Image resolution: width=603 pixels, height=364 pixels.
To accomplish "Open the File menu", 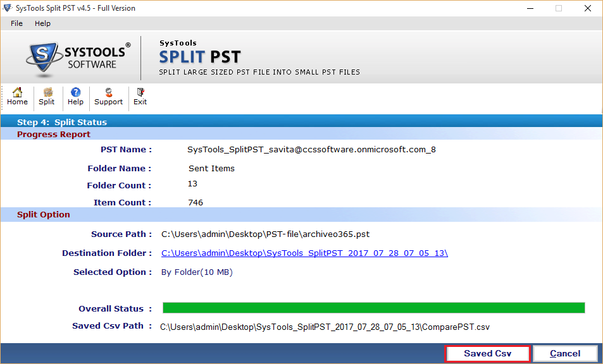I will [16, 23].
